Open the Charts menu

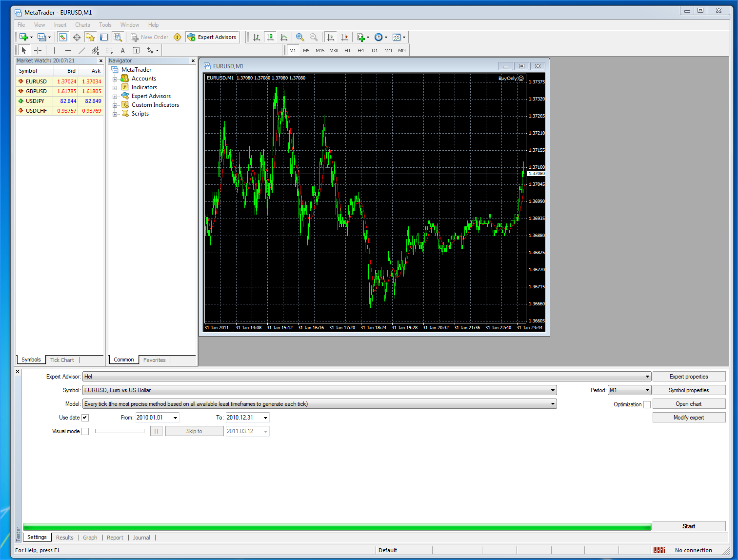[x=82, y=25]
